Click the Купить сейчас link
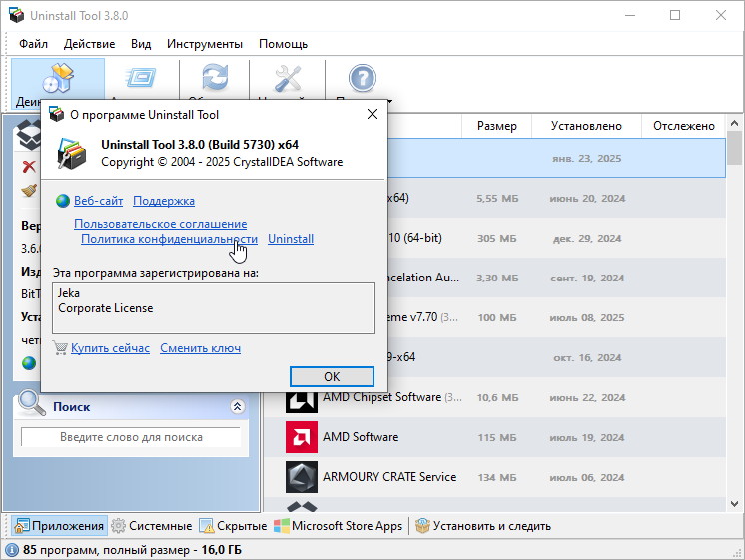 [x=110, y=348]
